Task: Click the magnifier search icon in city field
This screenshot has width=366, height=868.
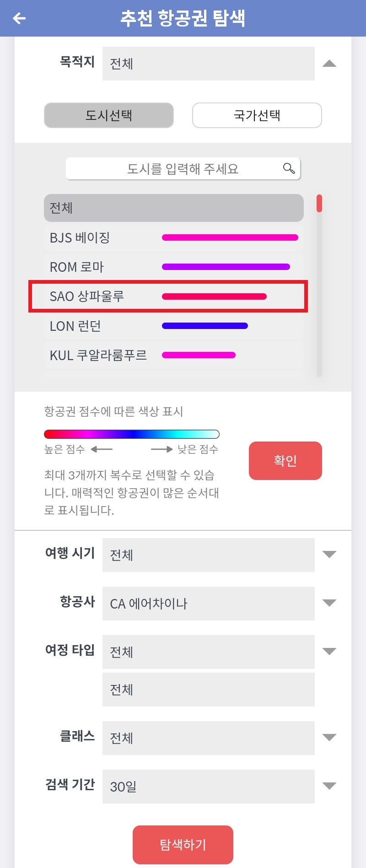Action: [x=288, y=168]
